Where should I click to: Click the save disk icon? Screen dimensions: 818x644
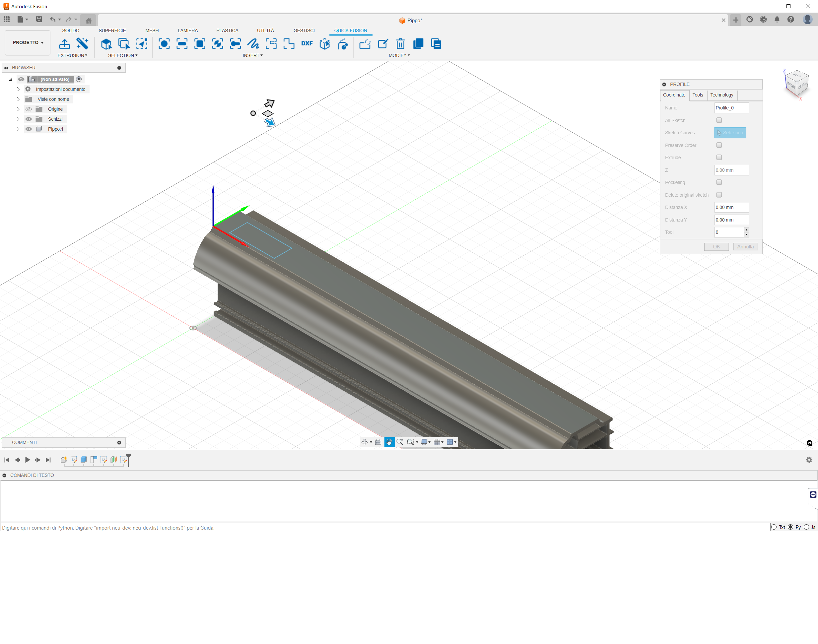point(39,20)
